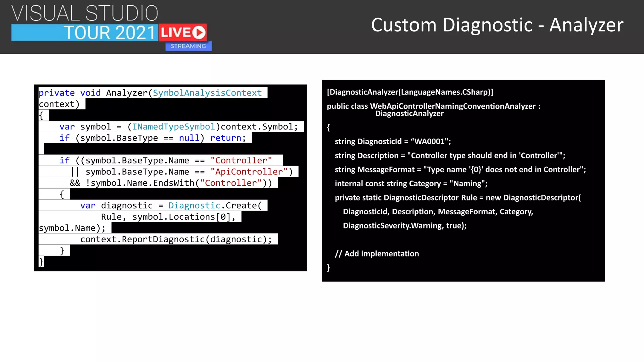Click the line 'if (symbol.BaseType == null) return;'
Screen dimensions: 644x362
[x=153, y=138]
